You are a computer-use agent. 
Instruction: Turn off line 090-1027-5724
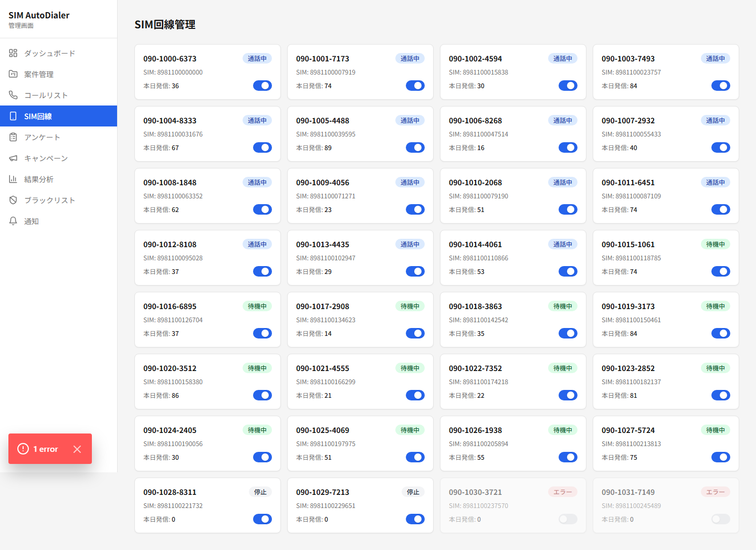coord(721,457)
